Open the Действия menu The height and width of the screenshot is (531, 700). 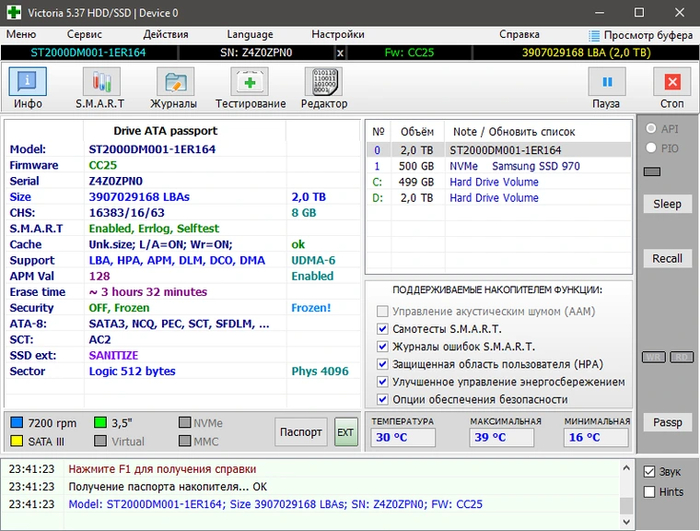tap(166, 34)
